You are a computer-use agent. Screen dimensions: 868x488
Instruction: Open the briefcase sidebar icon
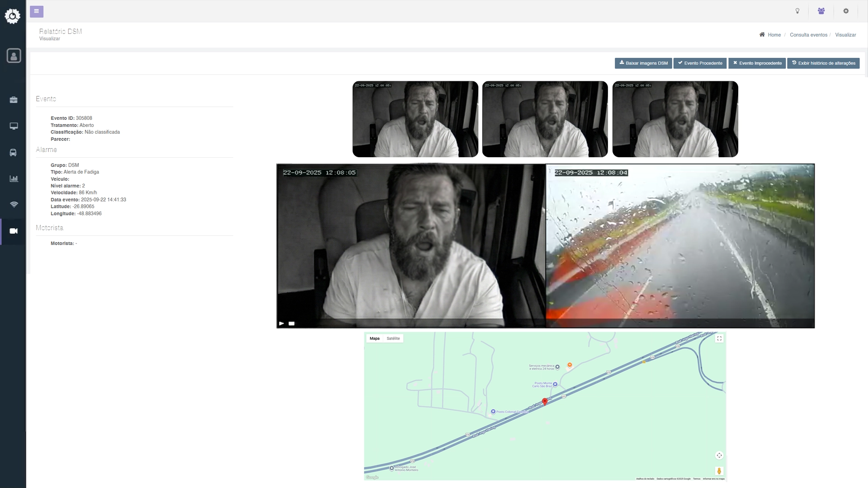tap(14, 100)
